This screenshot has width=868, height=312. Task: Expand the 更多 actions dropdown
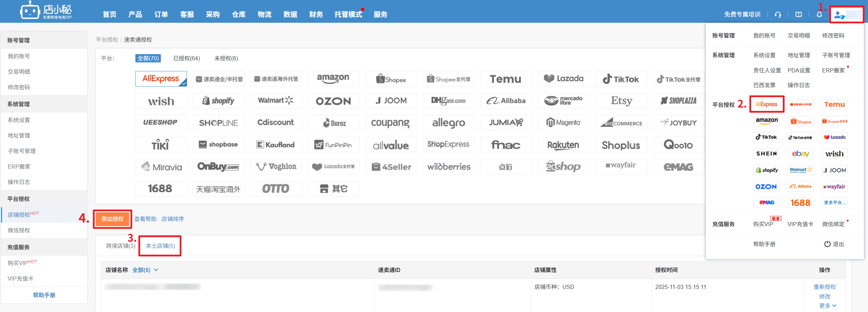click(827, 306)
